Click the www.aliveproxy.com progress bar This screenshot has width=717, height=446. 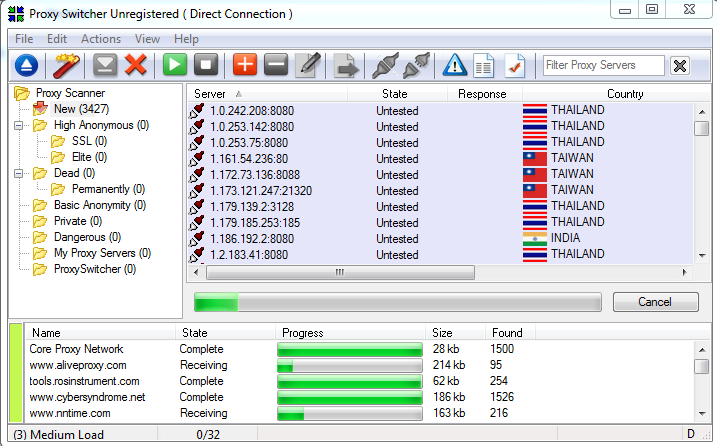click(350, 365)
